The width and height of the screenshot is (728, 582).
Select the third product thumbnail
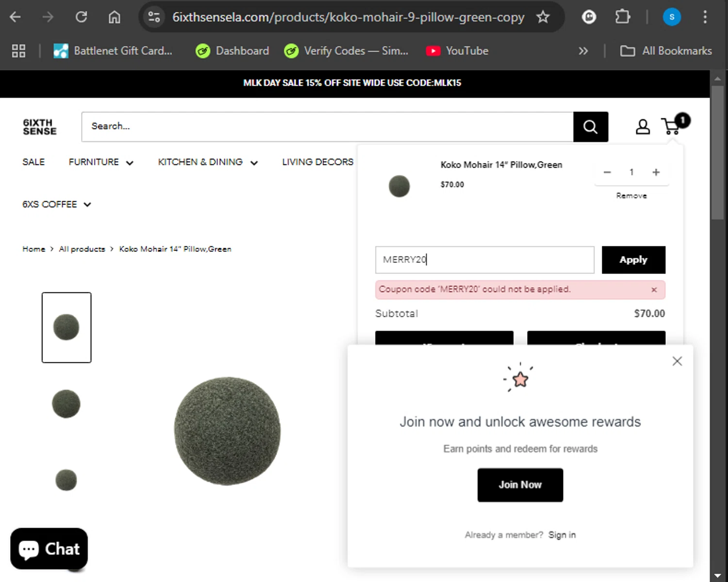(66, 480)
